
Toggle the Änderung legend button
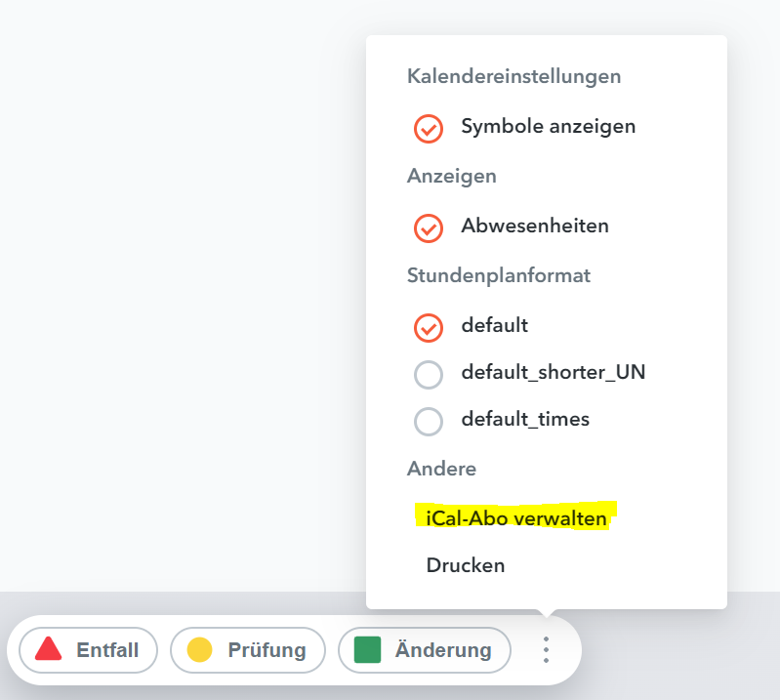click(424, 649)
